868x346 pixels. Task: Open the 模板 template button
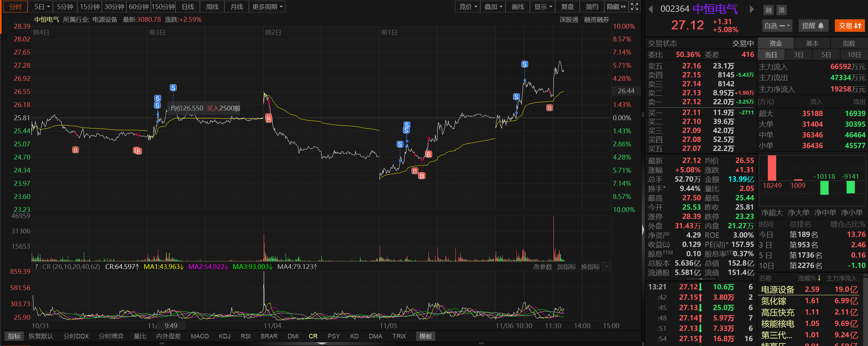click(426, 336)
